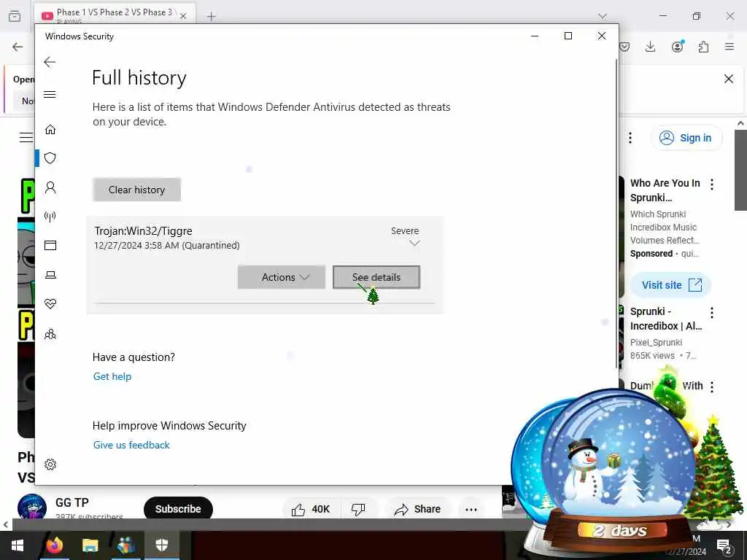The image size is (747, 560).
Task: Open Windows Security settings gear
Action: 50,464
